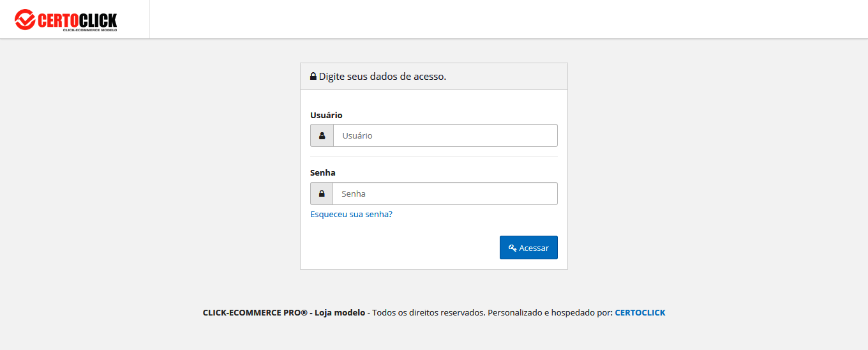Click the bold Usuário field label

pos(326,116)
